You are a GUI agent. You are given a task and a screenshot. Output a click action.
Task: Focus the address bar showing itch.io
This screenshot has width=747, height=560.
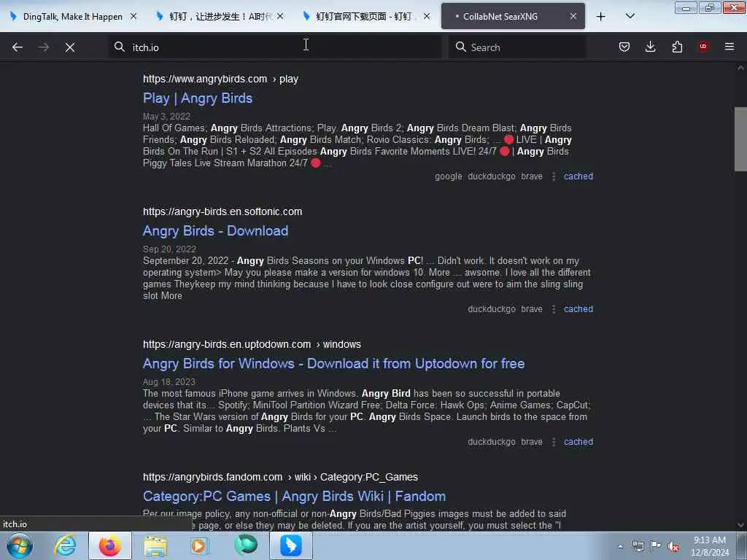(x=274, y=47)
